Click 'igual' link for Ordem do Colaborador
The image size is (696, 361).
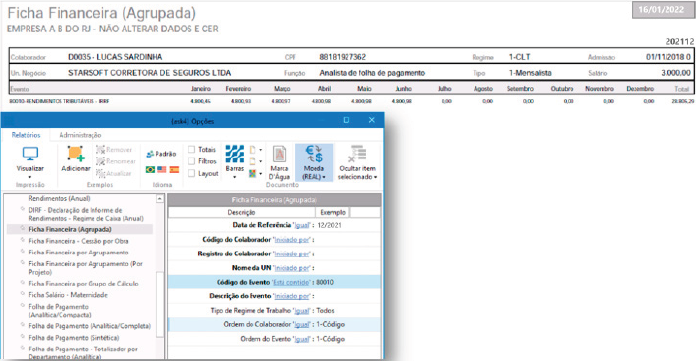302,325
